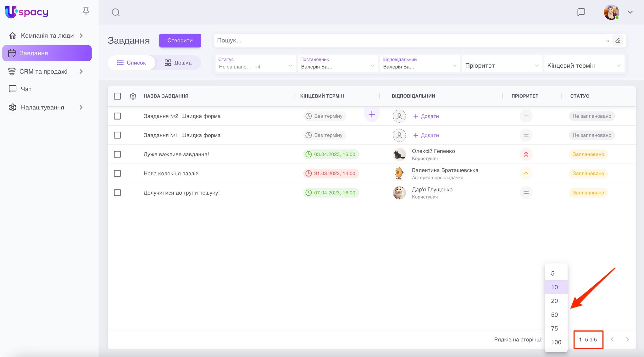Click the Створити button
The image size is (644, 357).
point(180,40)
